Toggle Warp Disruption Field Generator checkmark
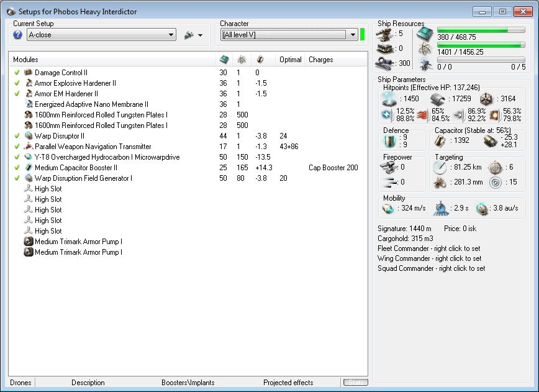 (17, 178)
